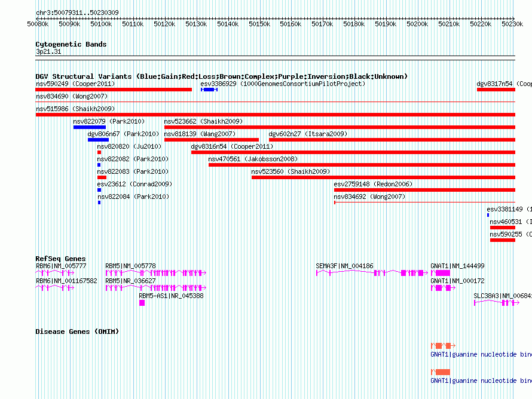
Task: Open GNAT1 link beneath the arrowed OMIM glyph
Action: point(481,354)
